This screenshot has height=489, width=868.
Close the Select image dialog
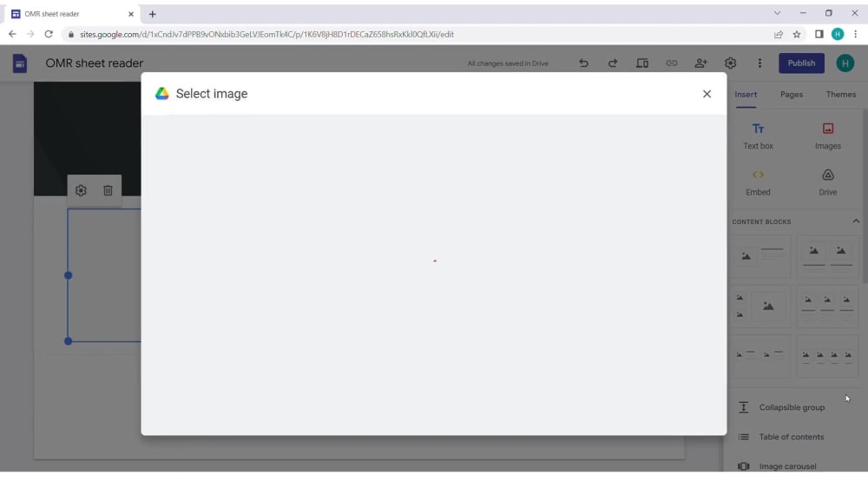pyautogui.click(x=707, y=94)
